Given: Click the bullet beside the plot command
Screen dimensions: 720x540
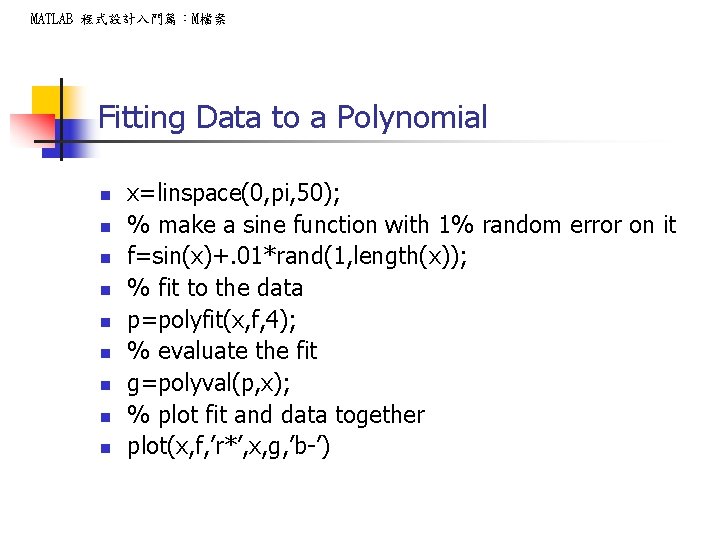Looking at the screenshot, I should point(106,449).
